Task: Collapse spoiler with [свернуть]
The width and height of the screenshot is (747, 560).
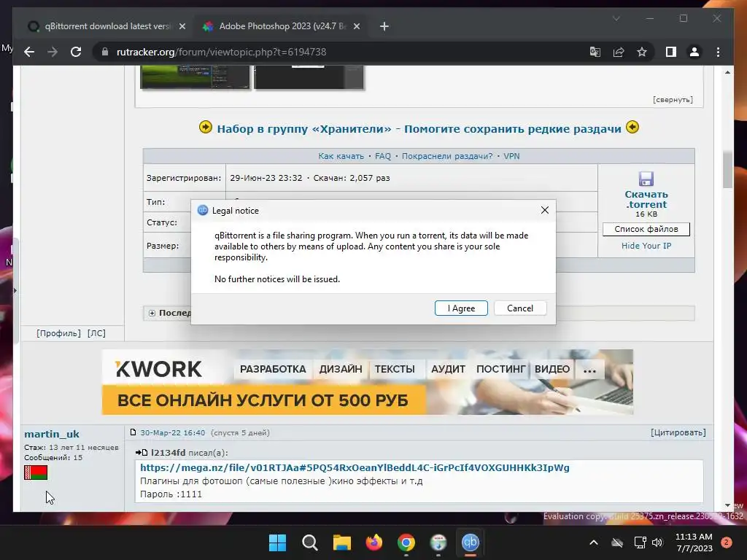Action: tap(673, 99)
